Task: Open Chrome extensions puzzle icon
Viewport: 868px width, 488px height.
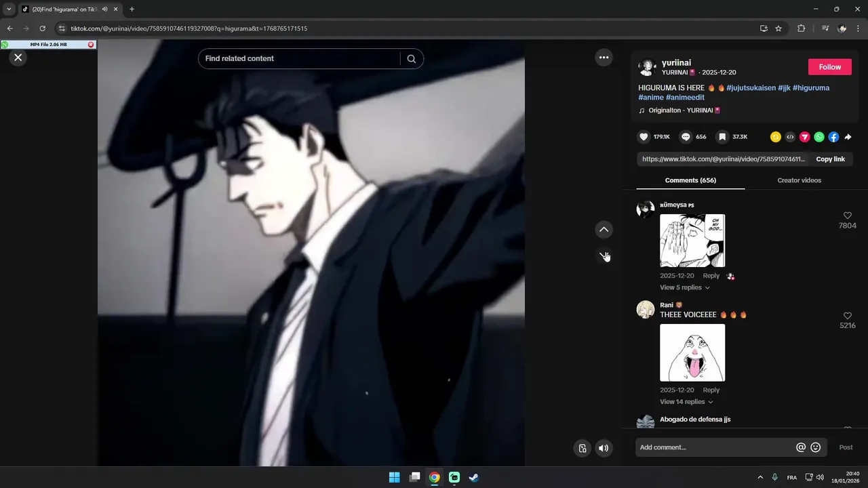Action: point(801,28)
